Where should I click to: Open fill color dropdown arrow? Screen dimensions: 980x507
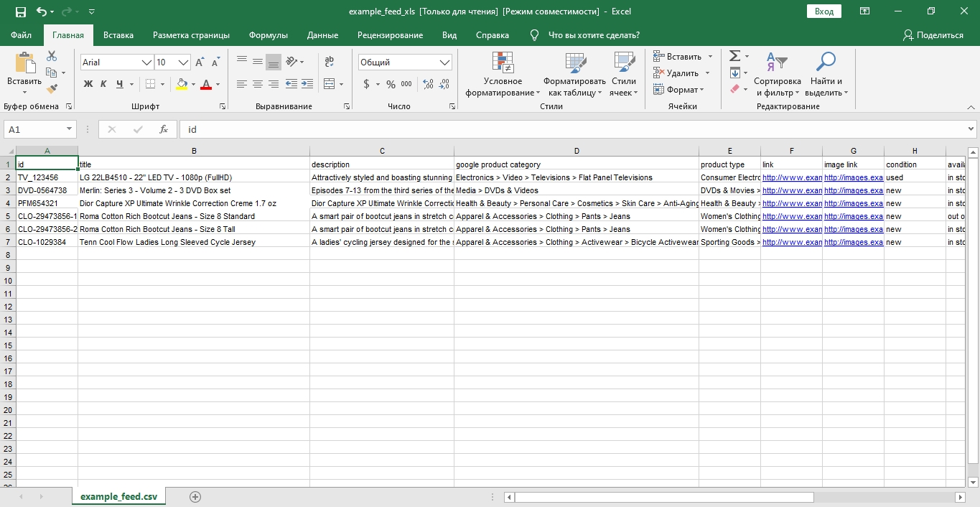[x=193, y=85]
